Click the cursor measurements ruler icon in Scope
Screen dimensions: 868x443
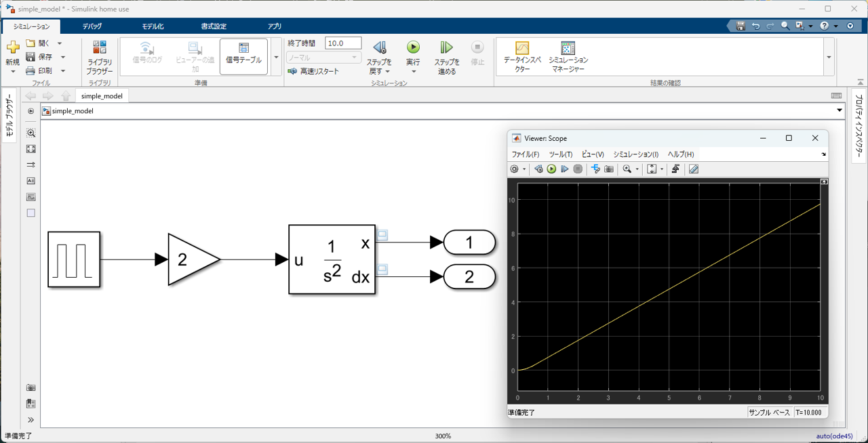pyautogui.click(x=693, y=169)
